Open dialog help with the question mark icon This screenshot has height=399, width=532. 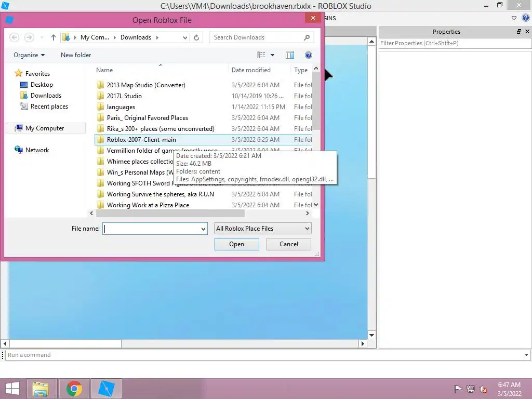(309, 55)
